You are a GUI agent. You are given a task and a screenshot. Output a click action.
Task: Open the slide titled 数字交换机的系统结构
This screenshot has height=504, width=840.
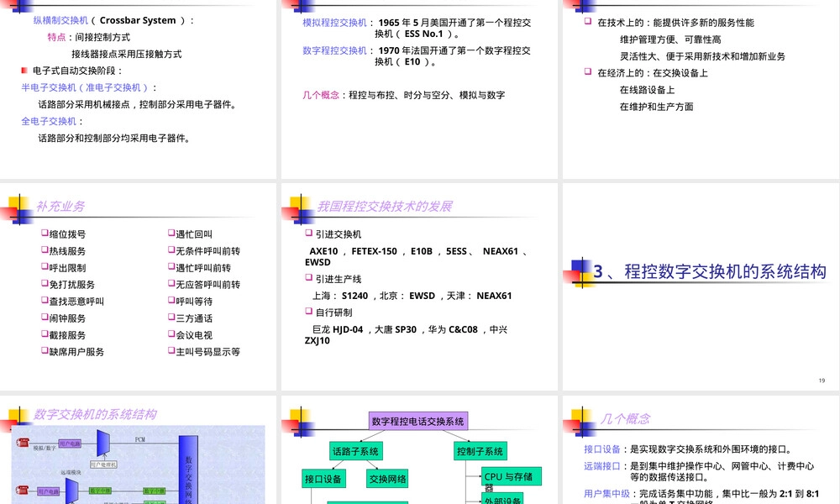139,450
